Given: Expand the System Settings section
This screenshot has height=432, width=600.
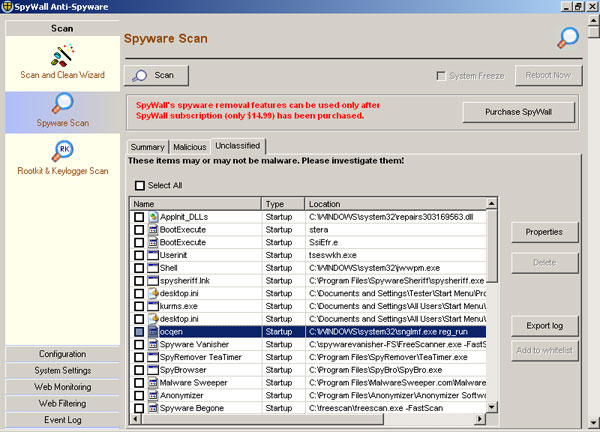Looking at the screenshot, I should tap(62, 370).
